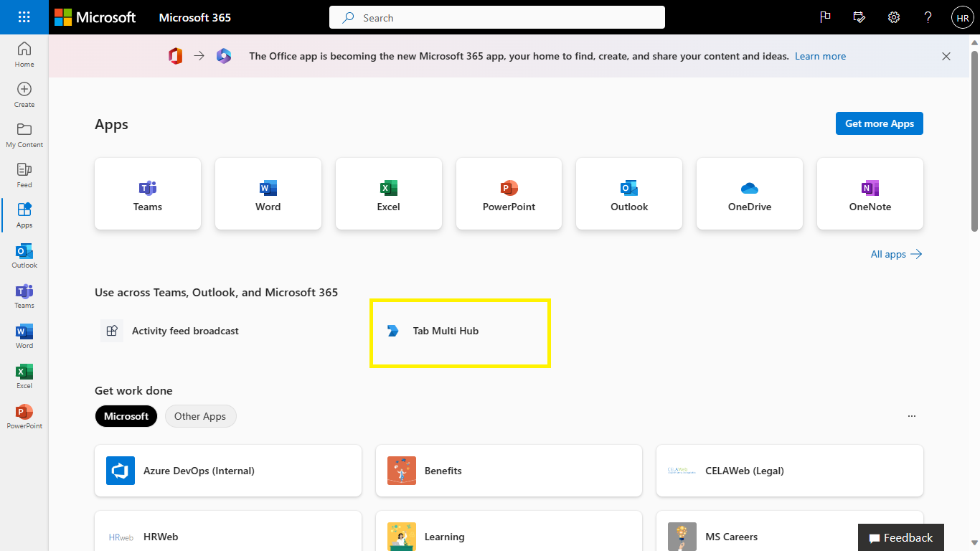Follow the All apps link
This screenshot has width=980, height=551.
(x=896, y=254)
